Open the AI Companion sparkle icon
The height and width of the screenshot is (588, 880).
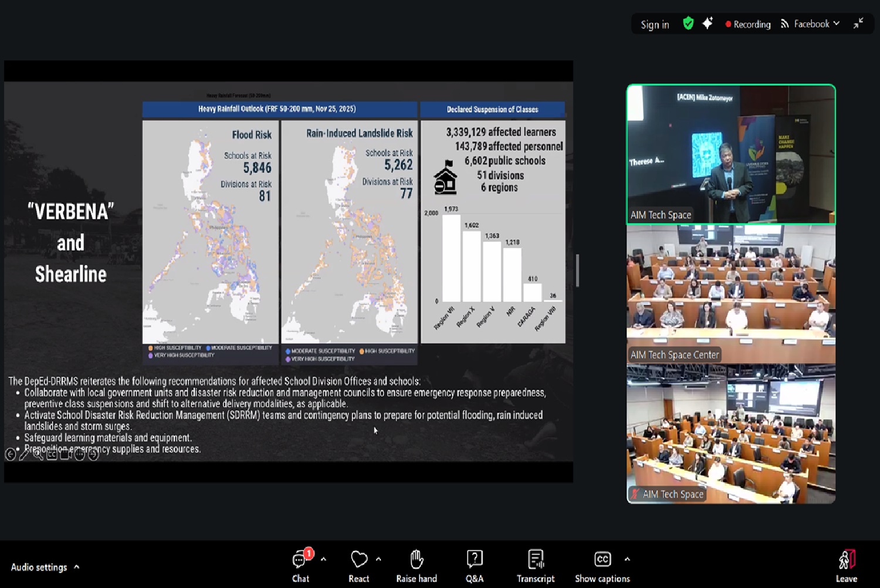pyautogui.click(x=708, y=23)
